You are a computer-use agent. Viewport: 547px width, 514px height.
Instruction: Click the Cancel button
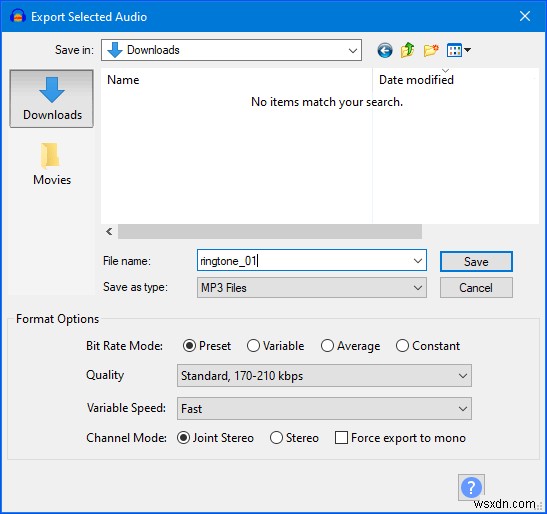click(x=476, y=288)
